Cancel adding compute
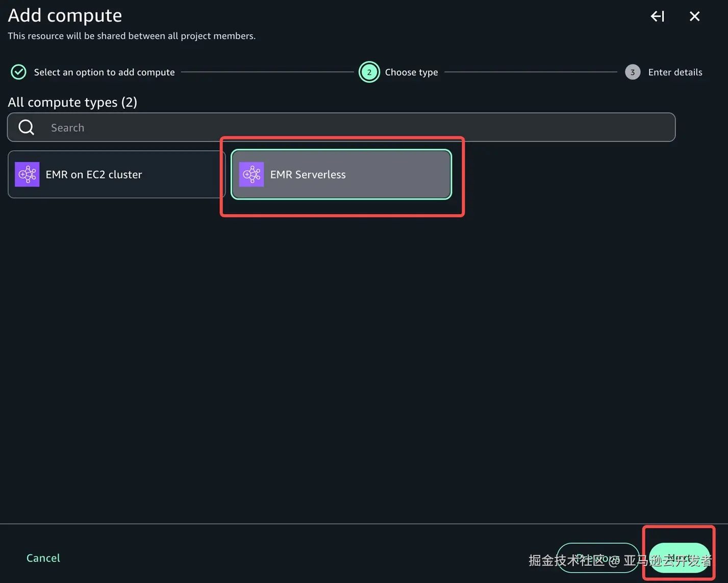Viewport: 728px width, 583px height. pyautogui.click(x=43, y=558)
